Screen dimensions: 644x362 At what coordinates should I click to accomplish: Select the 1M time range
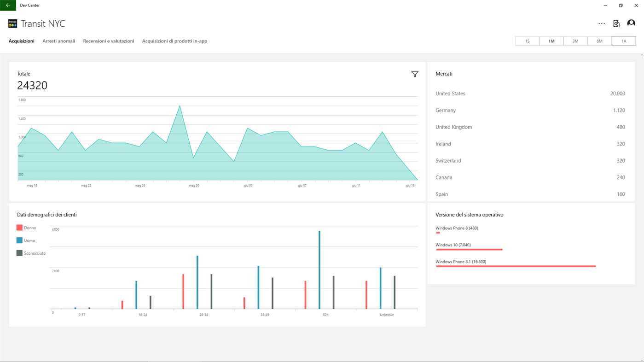[551, 41]
